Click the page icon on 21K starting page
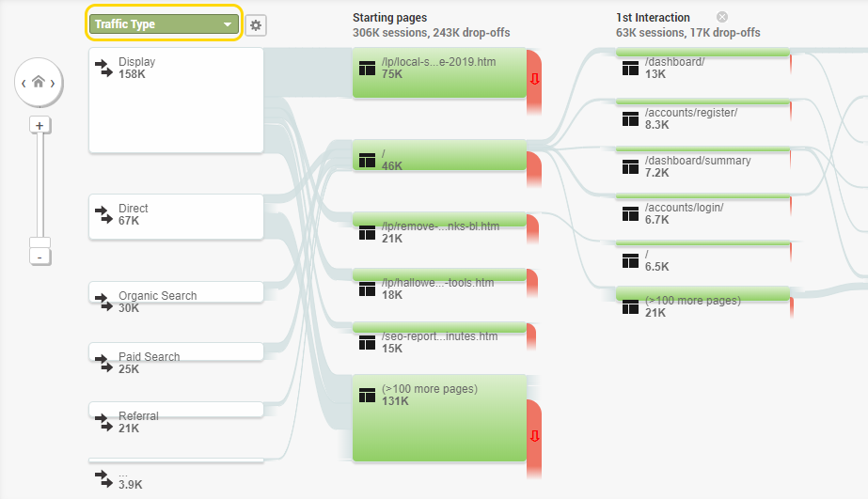The height and width of the screenshot is (499, 868). (367, 232)
